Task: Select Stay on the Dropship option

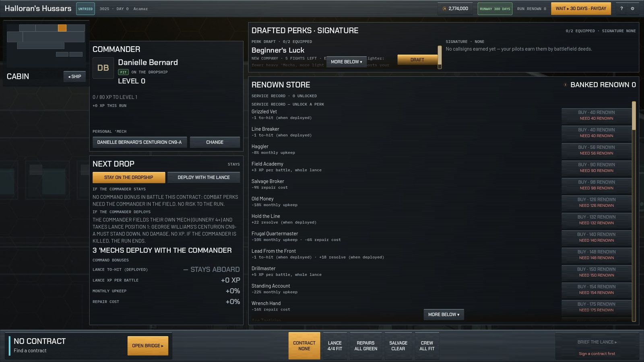Action: pos(129,177)
